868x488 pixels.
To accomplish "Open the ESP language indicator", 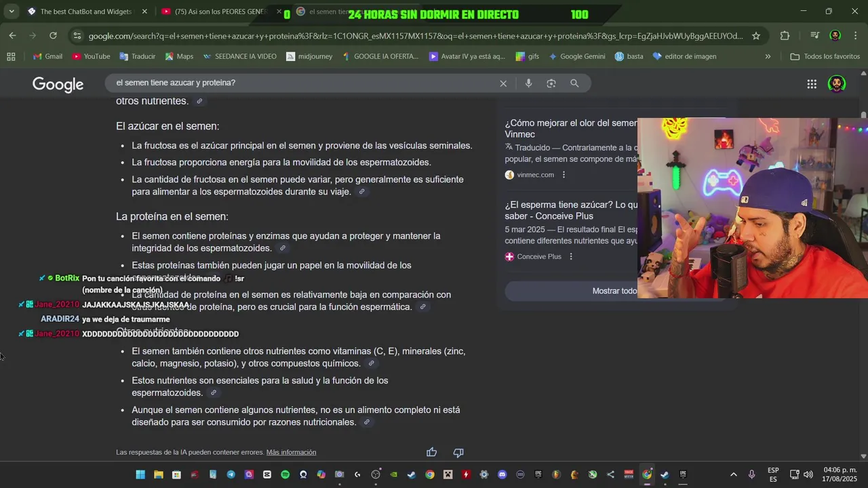I will (x=773, y=474).
